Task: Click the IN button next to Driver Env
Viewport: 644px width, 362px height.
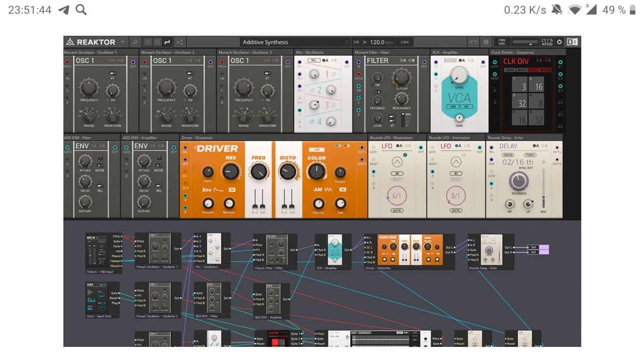Action: [232, 190]
